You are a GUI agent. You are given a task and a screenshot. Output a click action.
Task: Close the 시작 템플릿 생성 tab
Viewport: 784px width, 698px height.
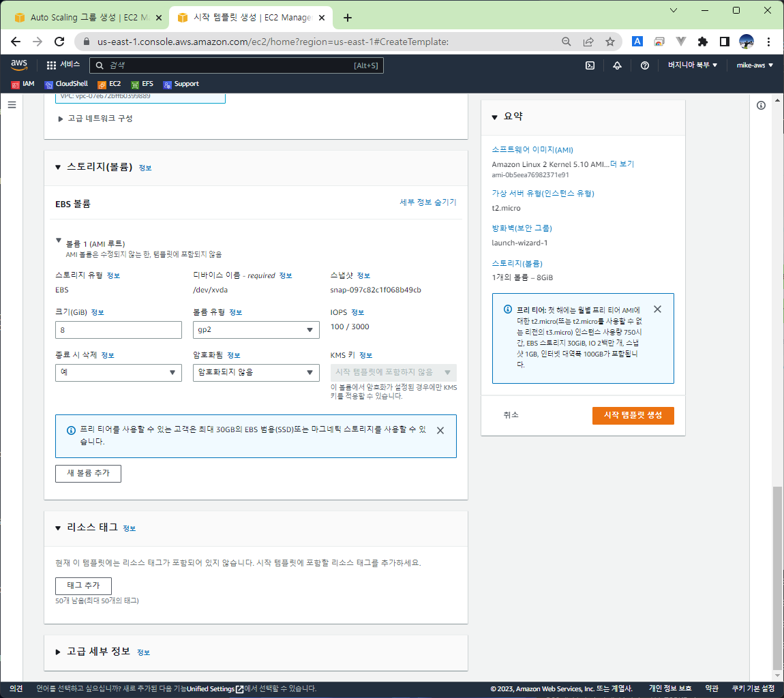322,18
